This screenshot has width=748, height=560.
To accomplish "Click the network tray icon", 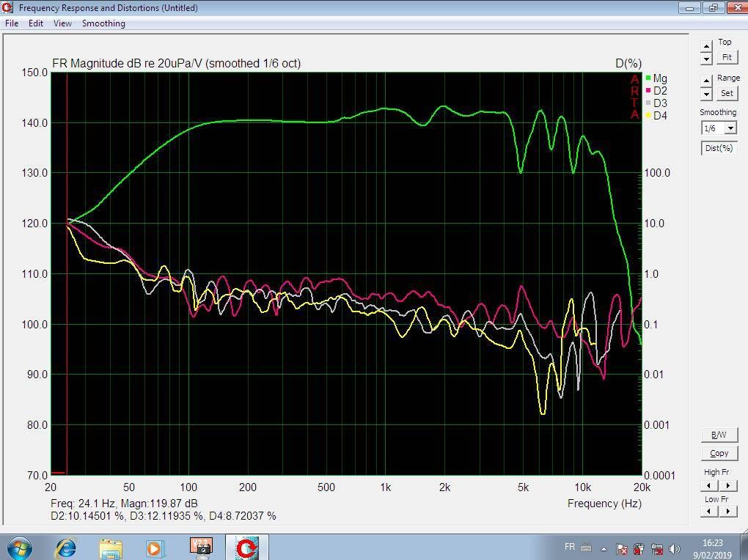I will [657, 548].
